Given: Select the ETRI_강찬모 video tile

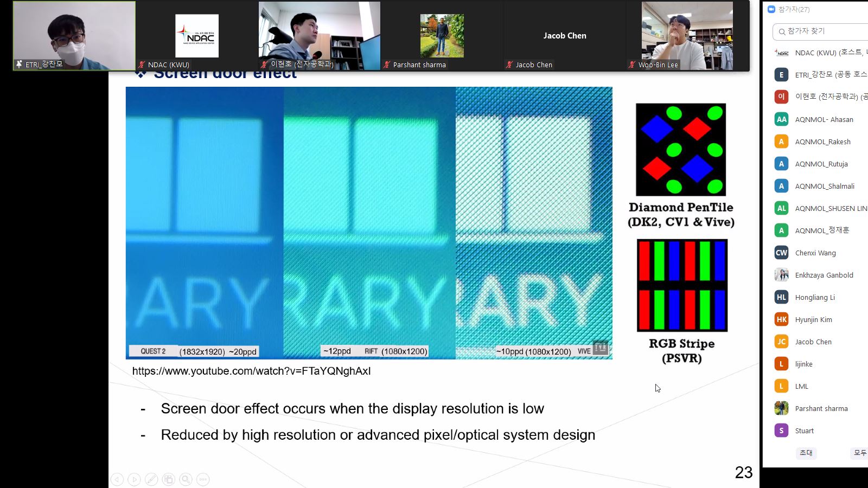Looking at the screenshot, I should tap(74, 36).
